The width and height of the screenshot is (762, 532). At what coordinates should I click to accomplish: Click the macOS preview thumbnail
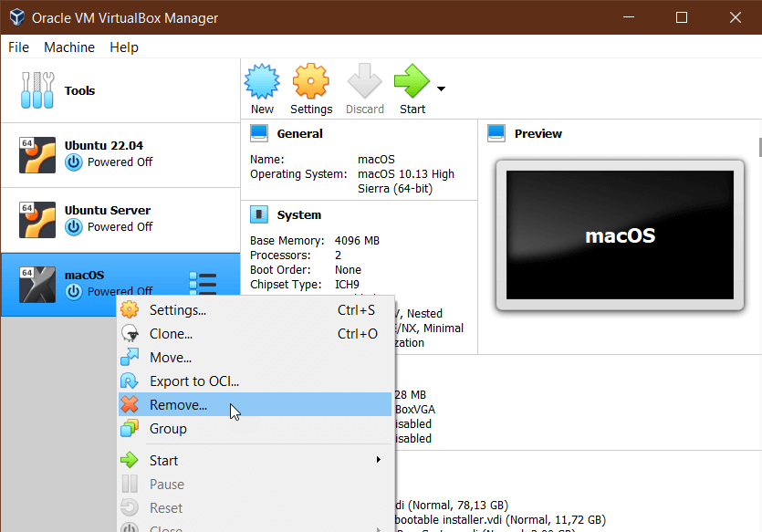point(620,235)
